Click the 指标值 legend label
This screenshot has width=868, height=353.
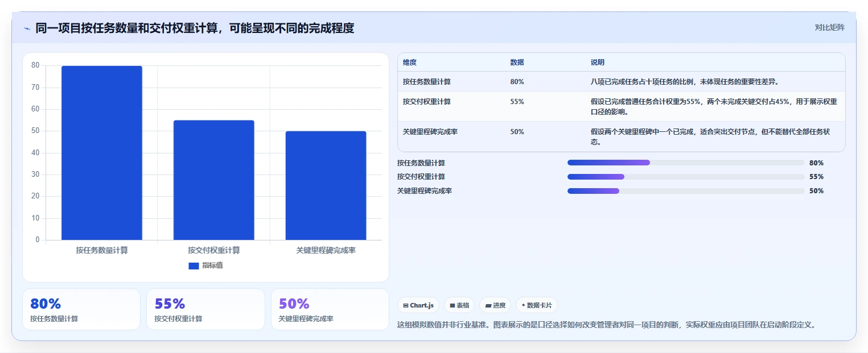pos(212,265)
